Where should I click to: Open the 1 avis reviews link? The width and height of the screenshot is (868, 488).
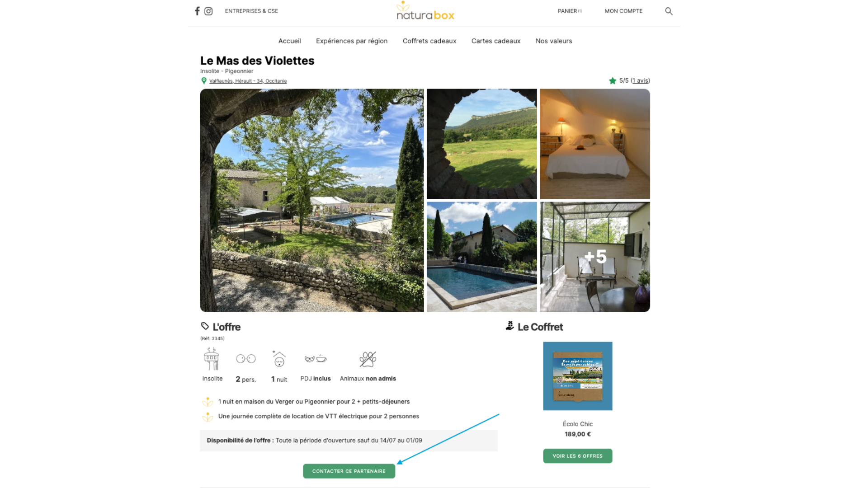[x=640, y=80]
